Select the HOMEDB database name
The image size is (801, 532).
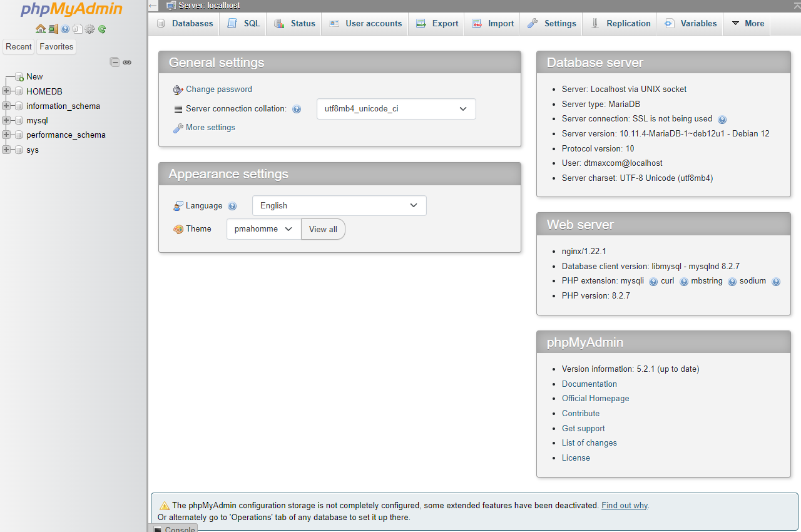point(44,91)
